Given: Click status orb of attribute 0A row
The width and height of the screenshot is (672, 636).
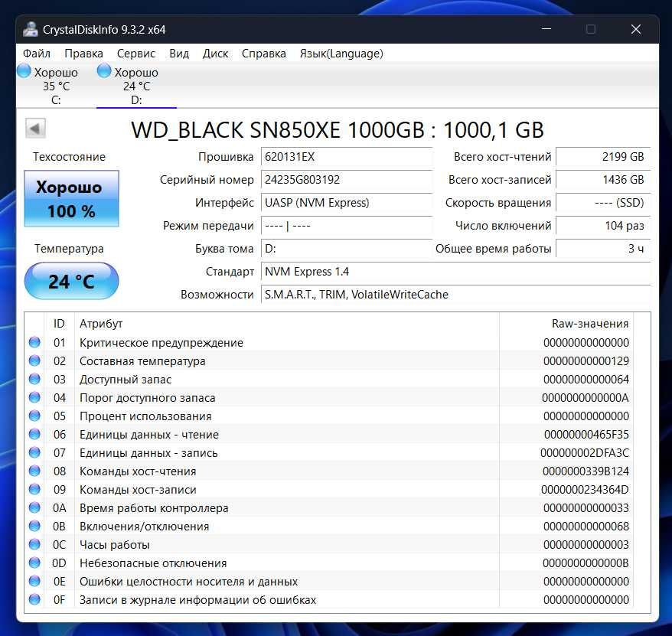Looking at the screenshot, I should coord(34,507).
